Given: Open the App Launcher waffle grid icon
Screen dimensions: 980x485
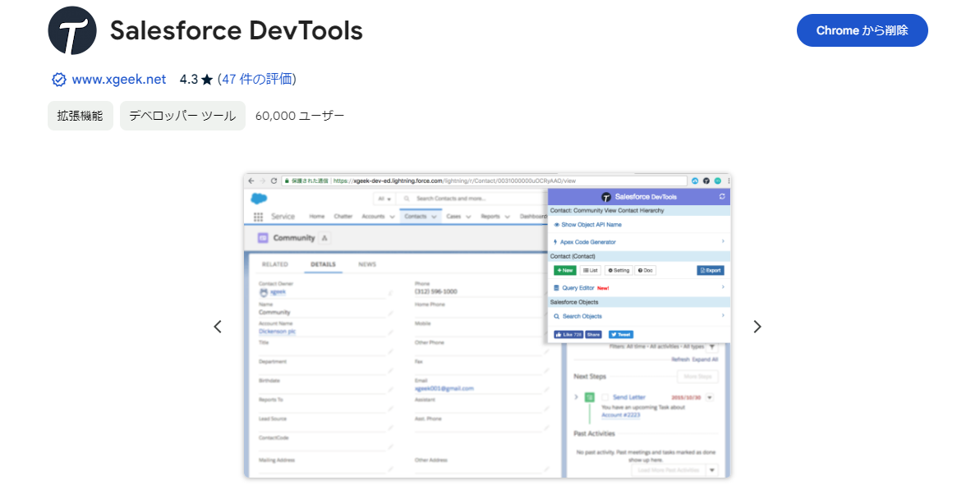Looking at the screenshot, I should (x=258, y=216).
